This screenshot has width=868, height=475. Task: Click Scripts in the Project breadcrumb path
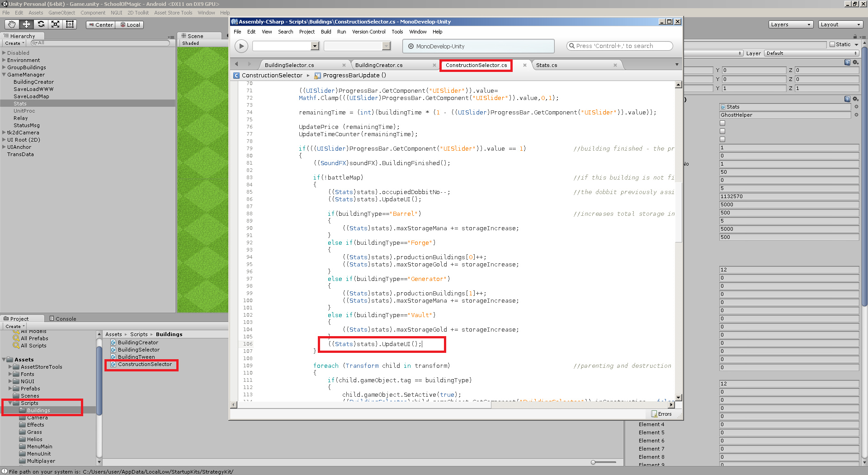point(139,334)
